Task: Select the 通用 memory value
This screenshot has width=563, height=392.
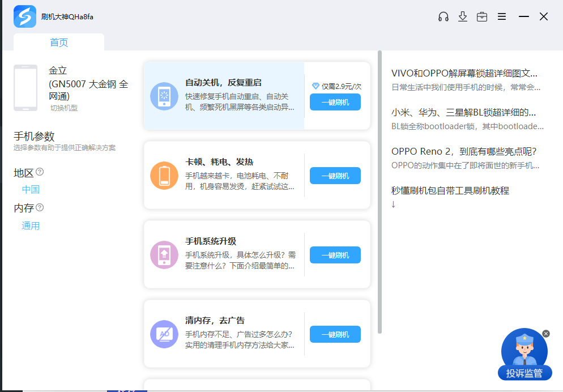Action: [x=31, y=226]
